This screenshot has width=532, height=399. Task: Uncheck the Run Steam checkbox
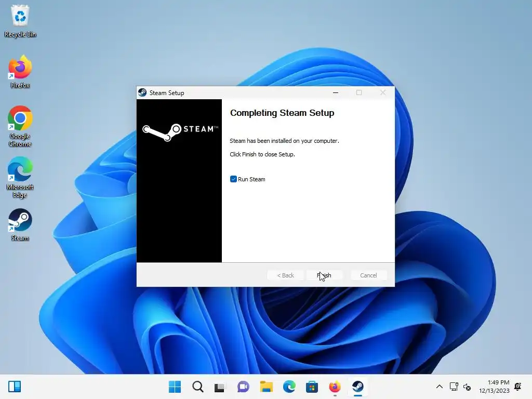tap(233, 179)
